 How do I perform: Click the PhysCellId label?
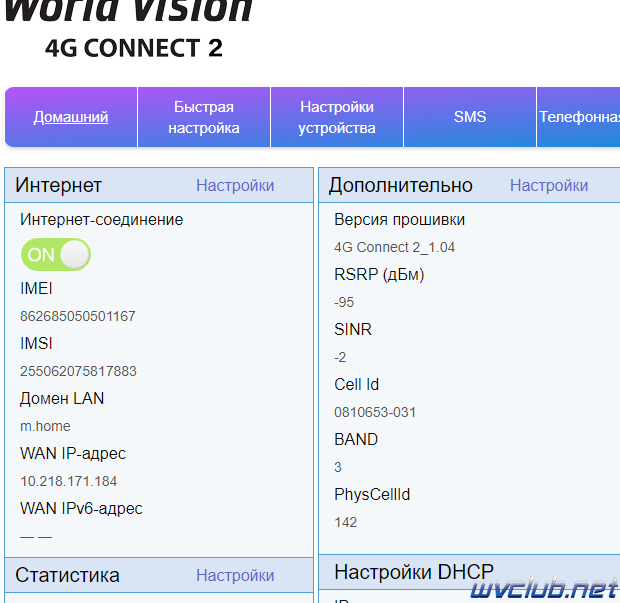[372, 495]
